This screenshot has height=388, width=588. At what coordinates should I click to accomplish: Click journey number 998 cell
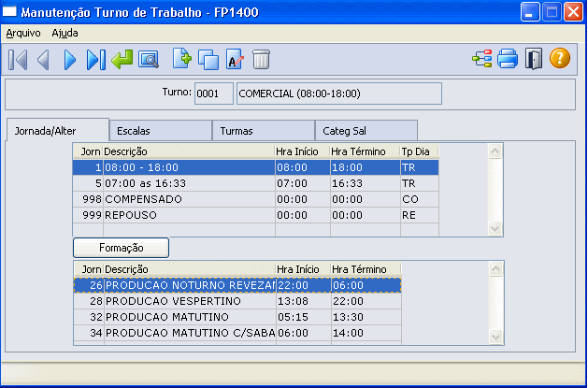(x=89, y=199)
